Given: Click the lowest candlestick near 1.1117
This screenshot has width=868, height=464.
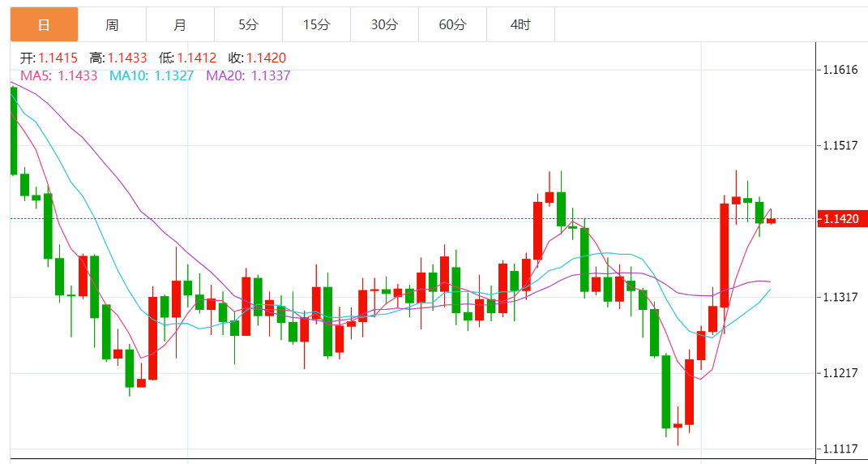Looking at the screenshot, I should (x=678, y=426).
